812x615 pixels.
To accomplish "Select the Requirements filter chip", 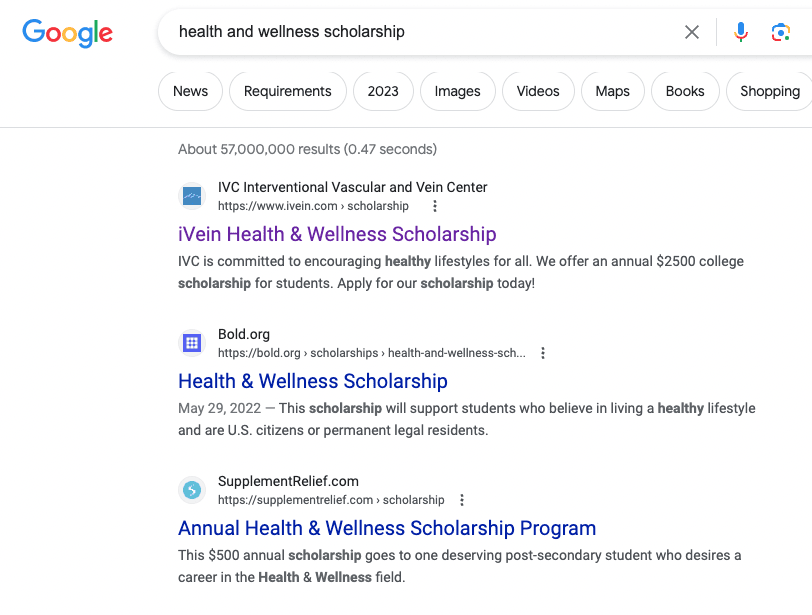I will point(288,91).
